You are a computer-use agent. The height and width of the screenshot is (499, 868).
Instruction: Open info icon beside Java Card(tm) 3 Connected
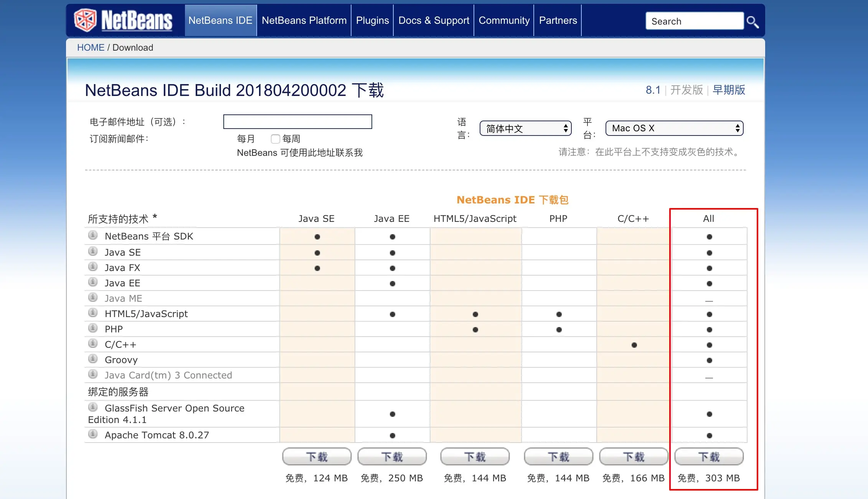[93, 374]
